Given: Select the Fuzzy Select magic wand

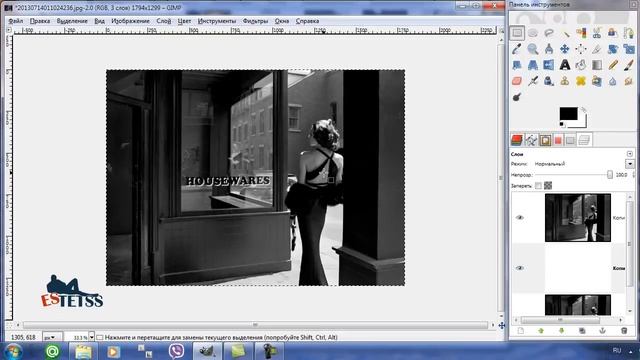Looking at the screenshot, I should click(x=565, y=33).
